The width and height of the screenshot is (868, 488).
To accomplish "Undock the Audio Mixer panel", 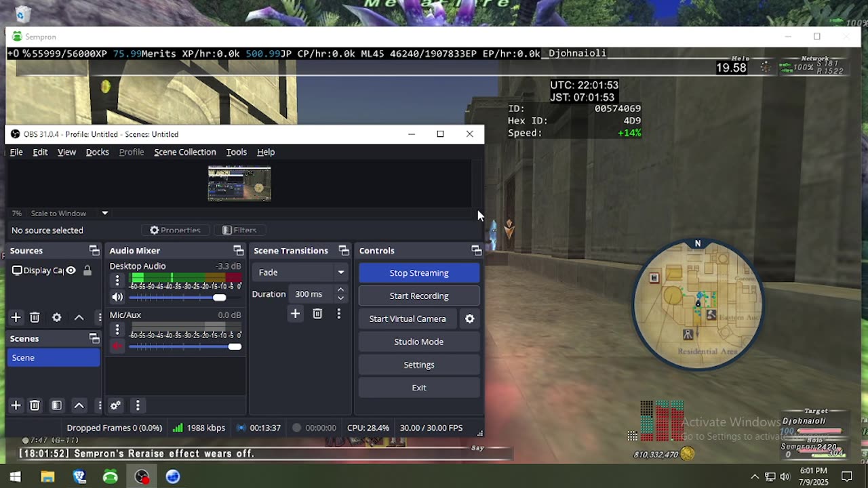I will (x=238, y=251).
